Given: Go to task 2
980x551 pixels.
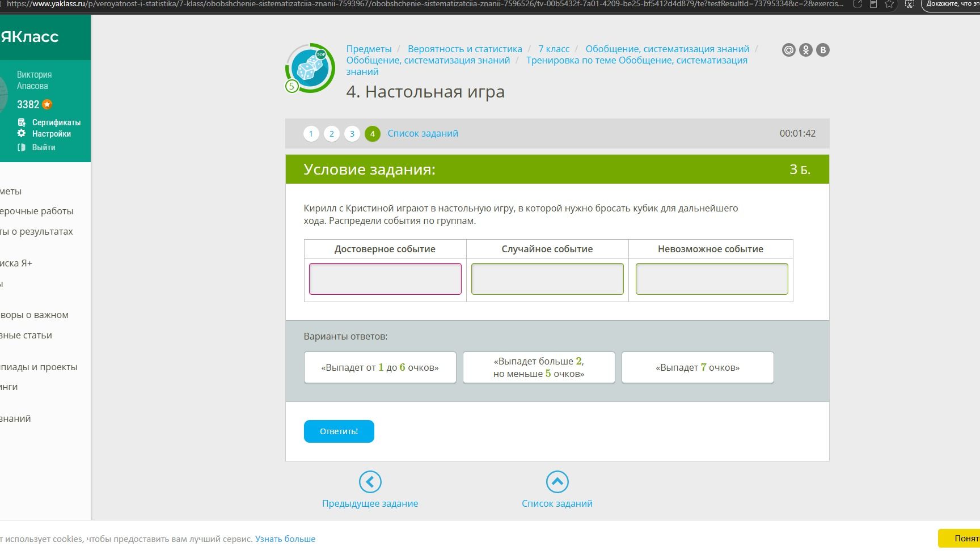Looking at the screenshot, I should pyautogui.click(x=331, y=134).
